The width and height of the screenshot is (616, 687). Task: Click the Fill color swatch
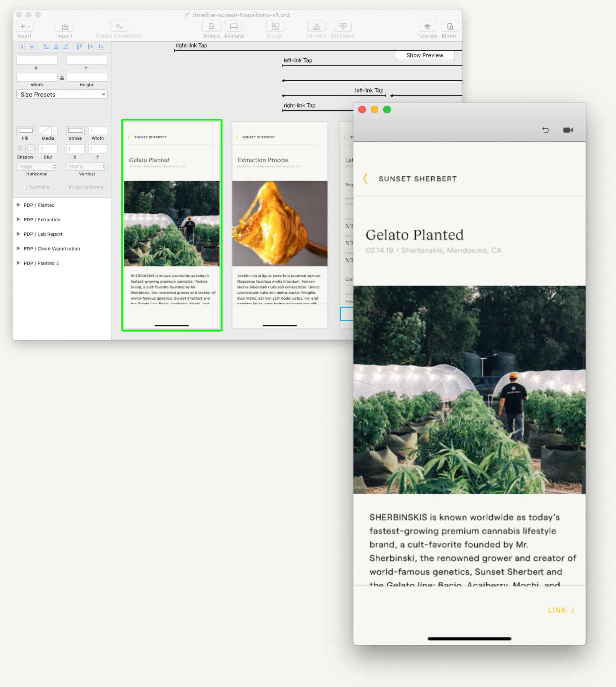(26, 130)
